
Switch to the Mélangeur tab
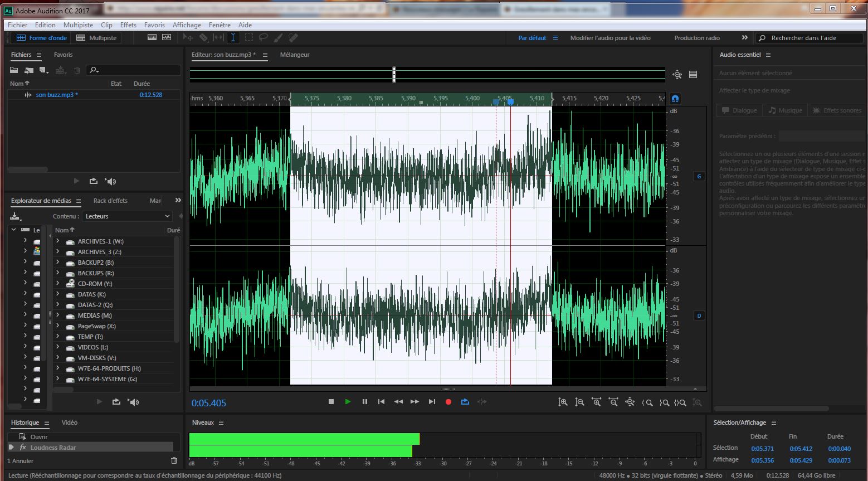[294, 55]
